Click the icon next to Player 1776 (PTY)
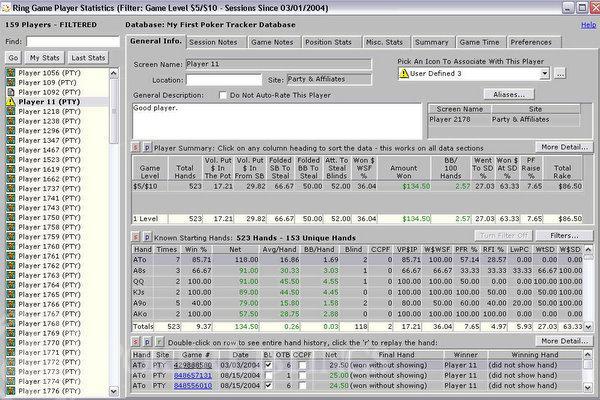 tap(11, 391)
